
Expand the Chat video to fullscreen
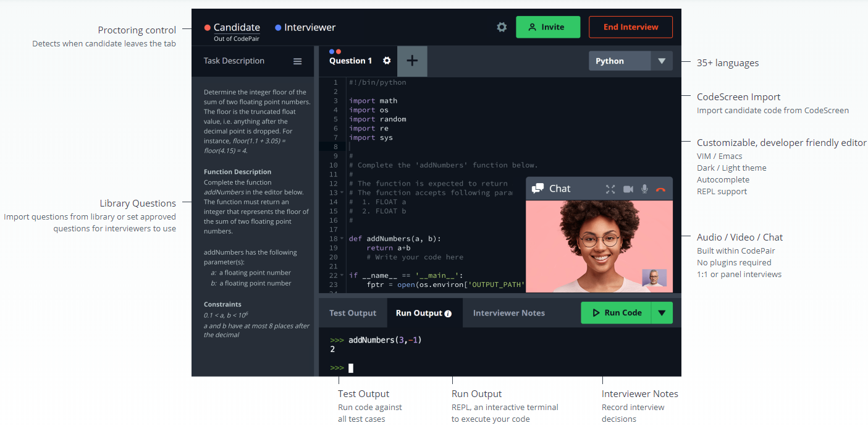[610, 189]
